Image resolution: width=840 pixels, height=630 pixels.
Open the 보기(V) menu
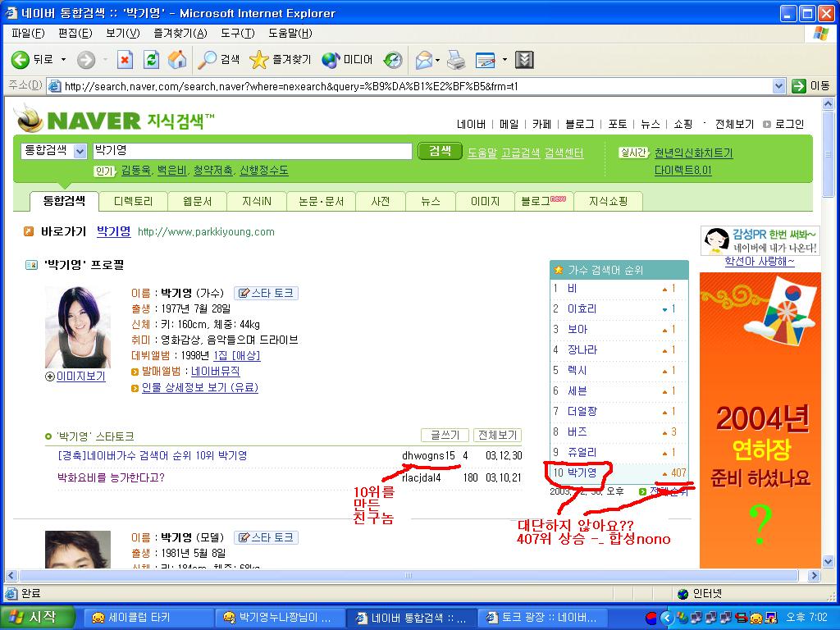click(x=123, y=33)
